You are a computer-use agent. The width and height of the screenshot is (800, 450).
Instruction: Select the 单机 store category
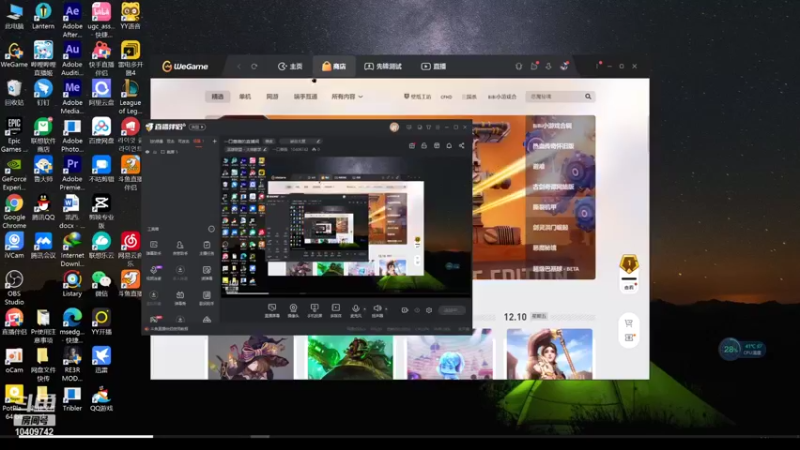point(245,96)
